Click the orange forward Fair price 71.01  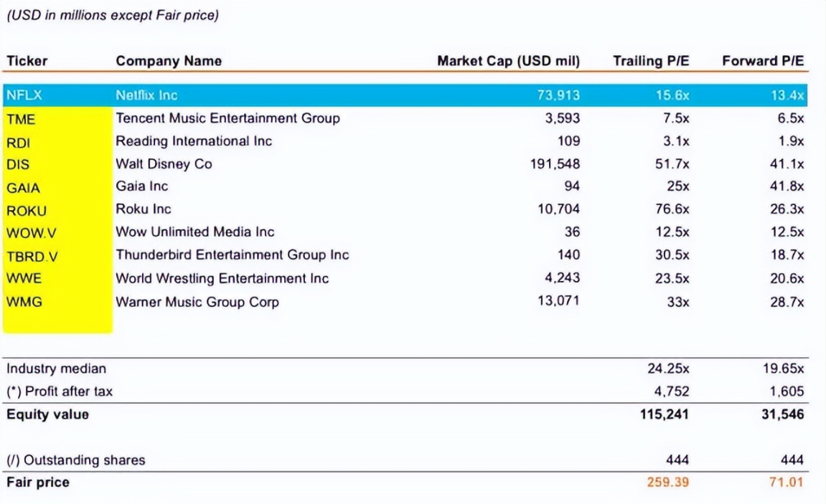[x=787, y=482]
